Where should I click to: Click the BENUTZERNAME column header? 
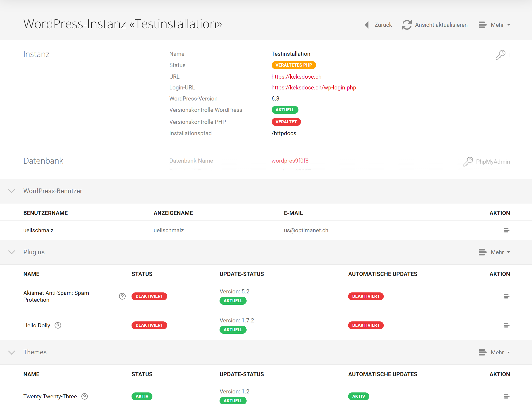[45, 213]
